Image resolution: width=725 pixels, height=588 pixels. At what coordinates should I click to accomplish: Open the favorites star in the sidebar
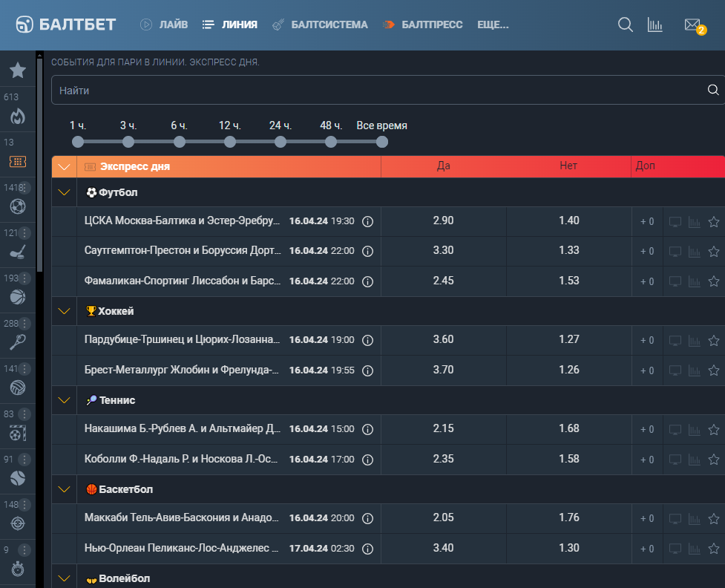pos(18,71)
